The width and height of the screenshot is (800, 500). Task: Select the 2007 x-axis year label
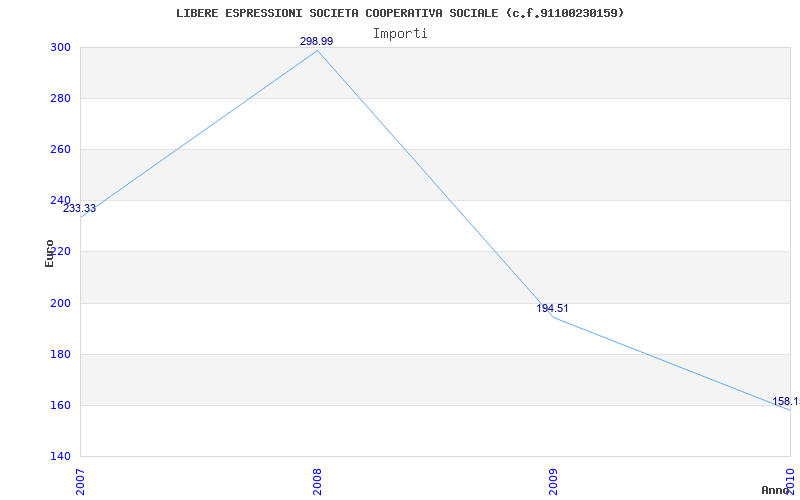click(x=81, y=482)
